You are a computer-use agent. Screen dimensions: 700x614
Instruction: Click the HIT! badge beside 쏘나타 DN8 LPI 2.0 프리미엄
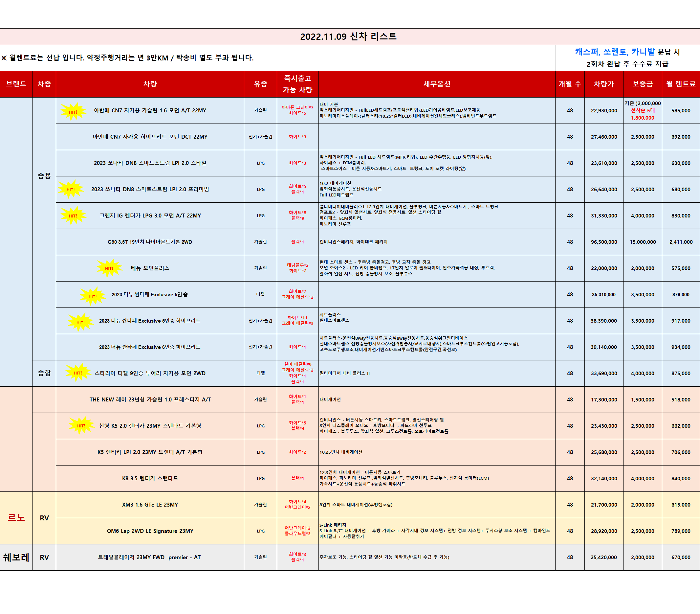pyautogui.click(x=71, y=189)
